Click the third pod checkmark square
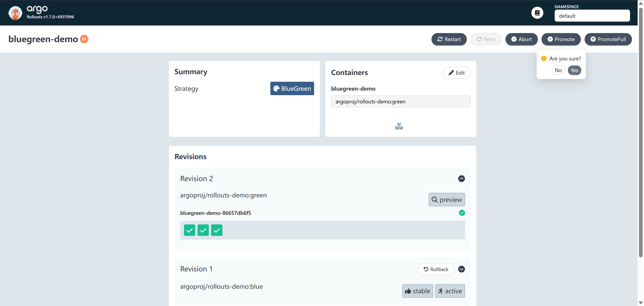Screen dimensions: 644x306 click(217, 230)
